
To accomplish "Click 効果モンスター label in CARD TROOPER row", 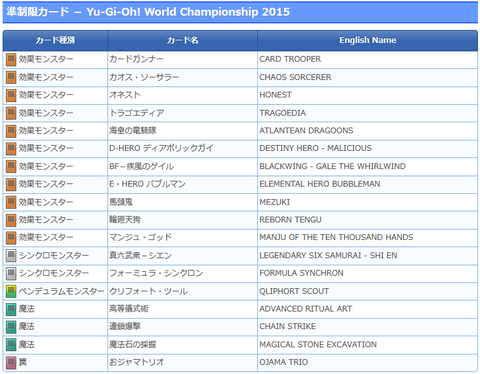I will 46,59.
